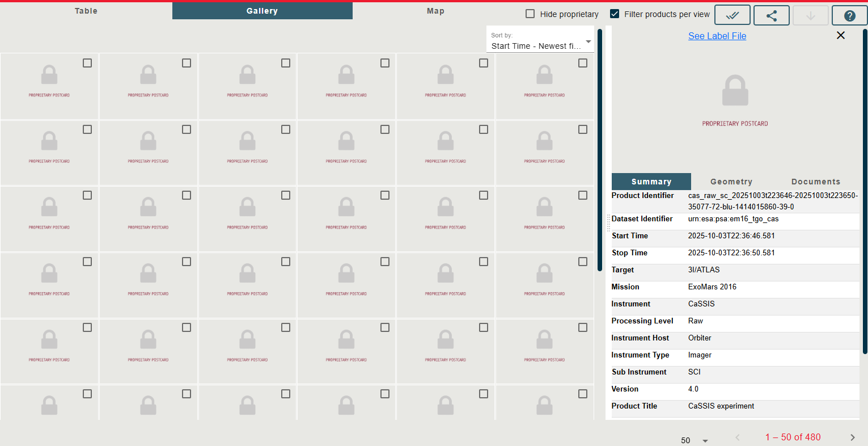Select the Gallery view tab
Image resolution: width=868 pixels, height=446 pixels.
262,11
